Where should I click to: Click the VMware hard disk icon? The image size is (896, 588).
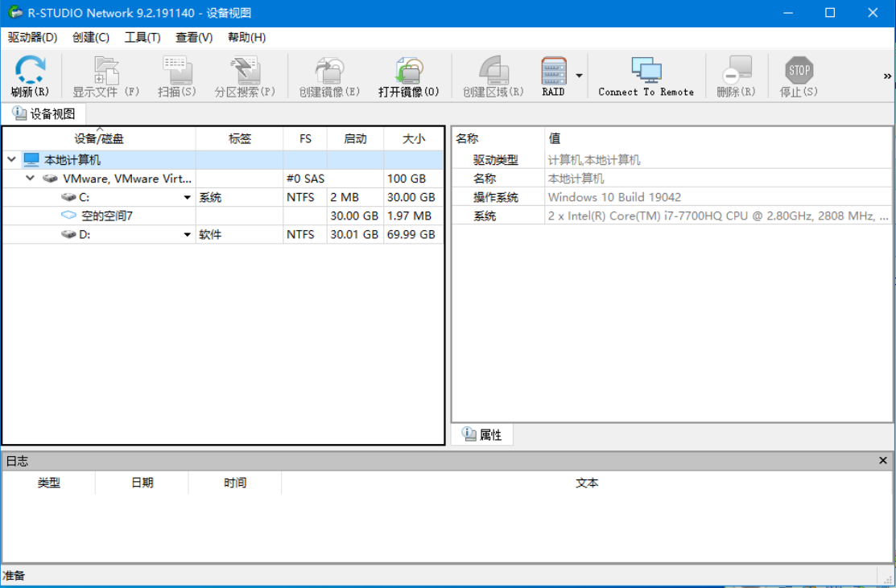coord(50,179)
